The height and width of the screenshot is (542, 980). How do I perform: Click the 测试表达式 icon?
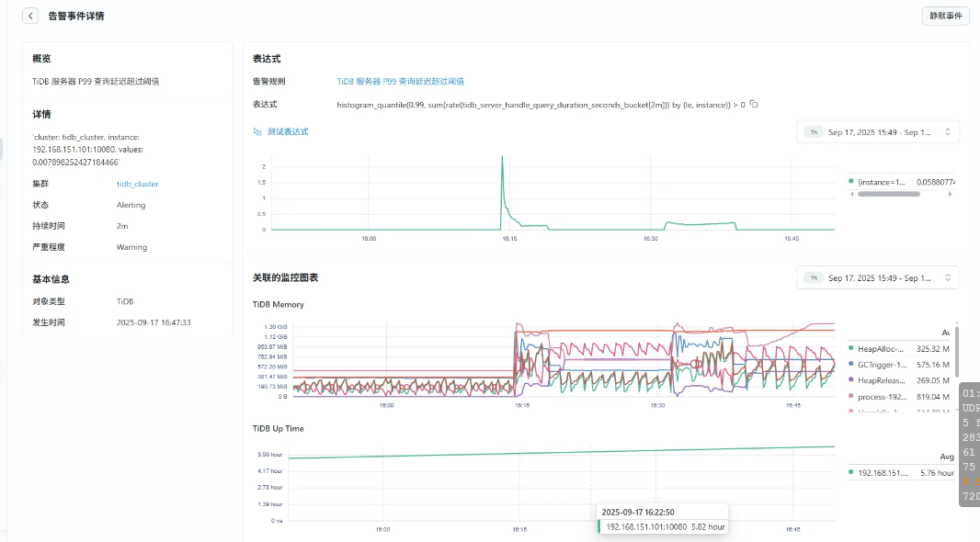tap(257, 132)
